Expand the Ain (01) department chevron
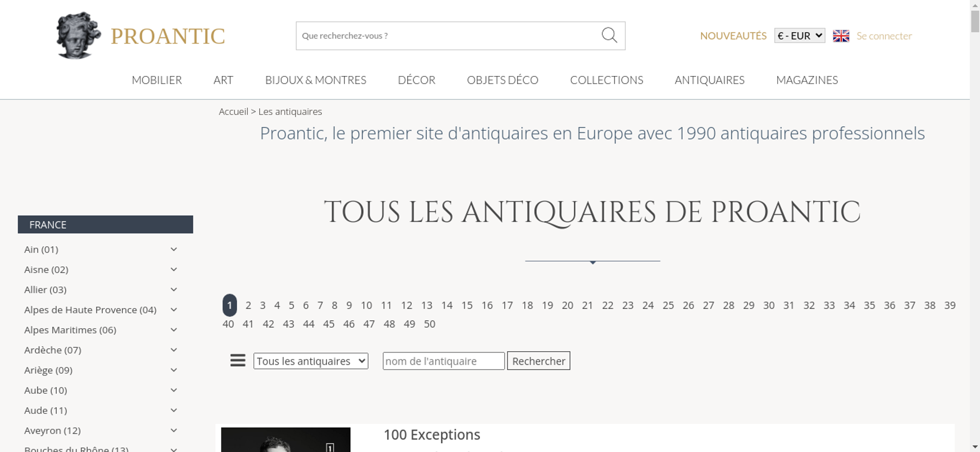980x452 pixels. coord(173,249)
